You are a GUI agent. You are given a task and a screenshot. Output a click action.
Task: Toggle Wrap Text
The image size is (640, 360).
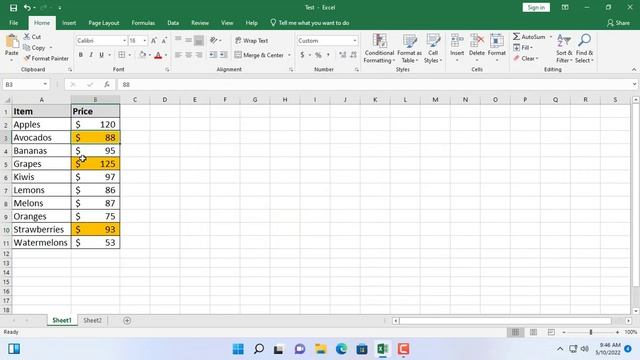[x=251, y=40]
